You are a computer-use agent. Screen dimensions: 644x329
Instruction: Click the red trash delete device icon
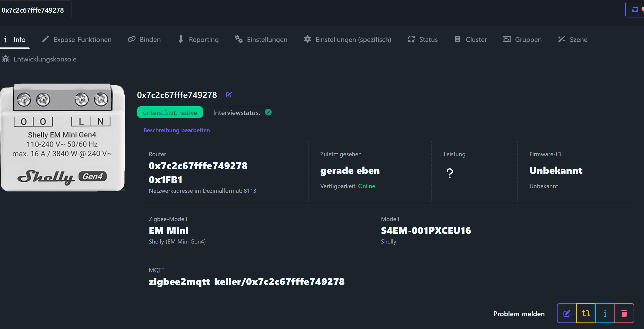coord(624,313)
